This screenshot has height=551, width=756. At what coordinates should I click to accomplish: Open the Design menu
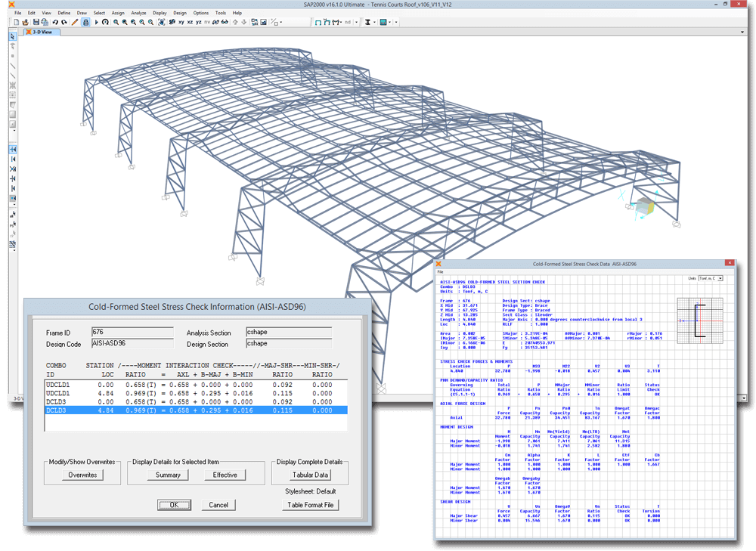point(180,13)
